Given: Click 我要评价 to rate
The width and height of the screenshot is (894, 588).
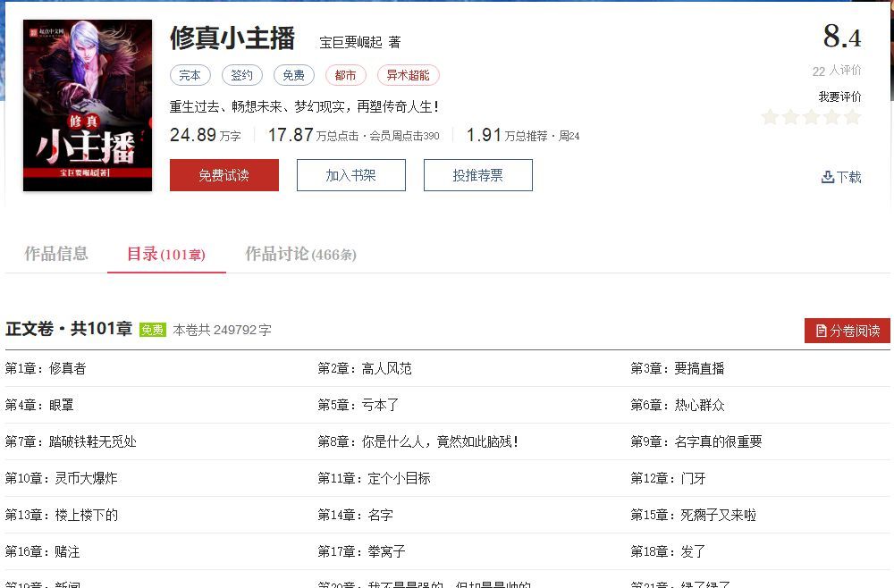Looking at the screenshot, I should click(839, 97).
